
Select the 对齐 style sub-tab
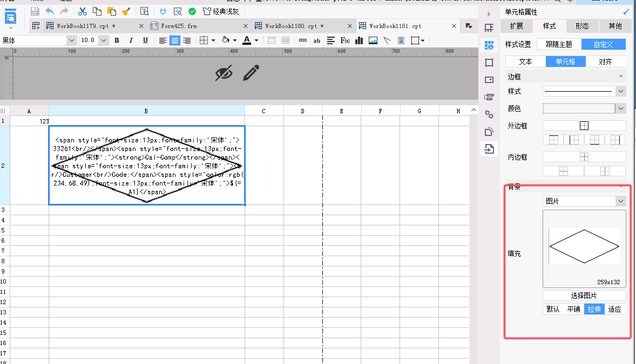pos(605,61)
